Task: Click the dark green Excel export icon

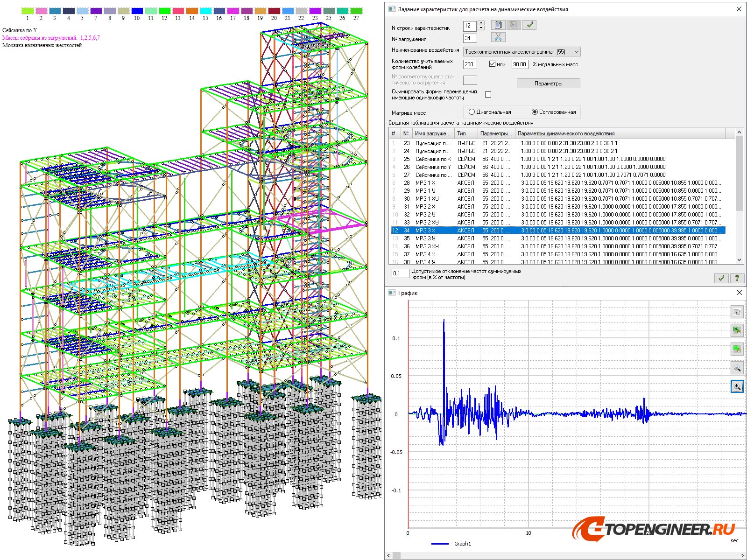Action: point(737,330)
